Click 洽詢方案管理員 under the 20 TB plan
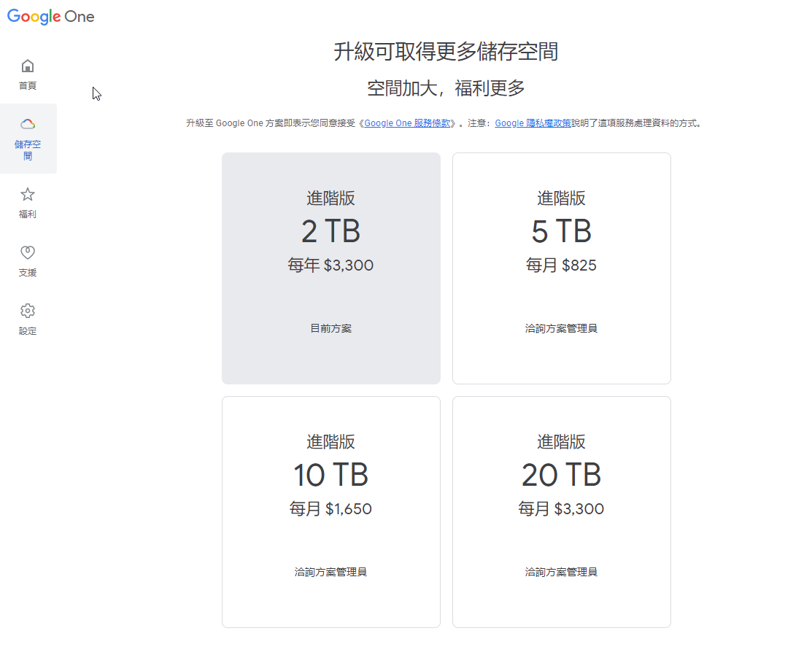The image size is (812, 655). point(561,573)
